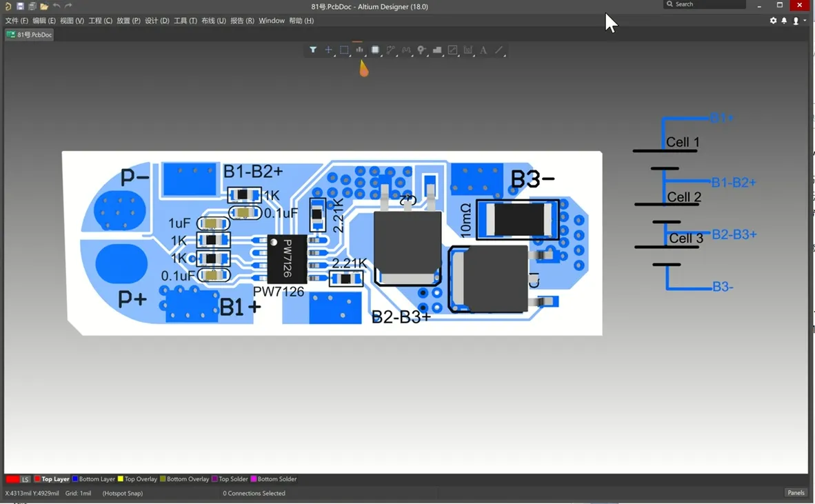Open the 帮助 (H) menu

pos(301,21)
